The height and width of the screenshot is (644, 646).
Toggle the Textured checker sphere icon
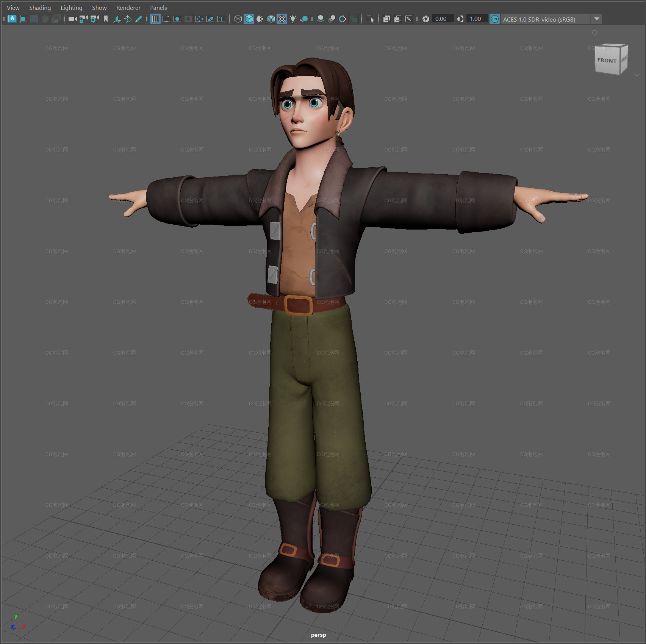282,19
